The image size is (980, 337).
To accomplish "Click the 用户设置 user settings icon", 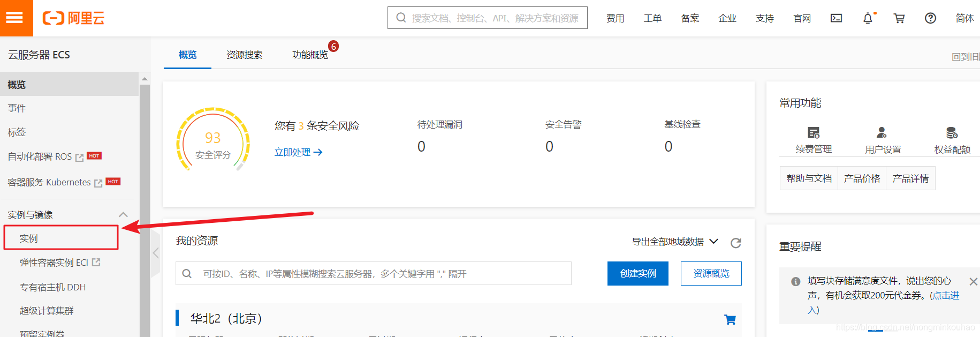I will pos(882,132).
